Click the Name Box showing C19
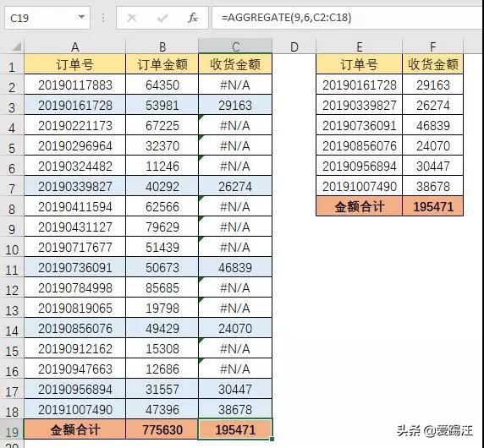The height and width of the screenshot is (448, 484). pos(47,18)
